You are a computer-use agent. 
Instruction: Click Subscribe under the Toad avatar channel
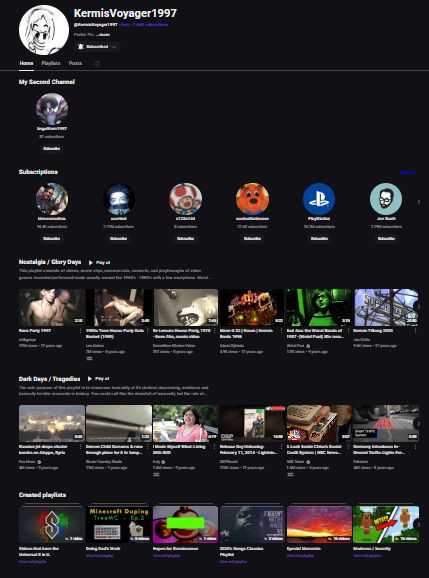pos(185,238)
